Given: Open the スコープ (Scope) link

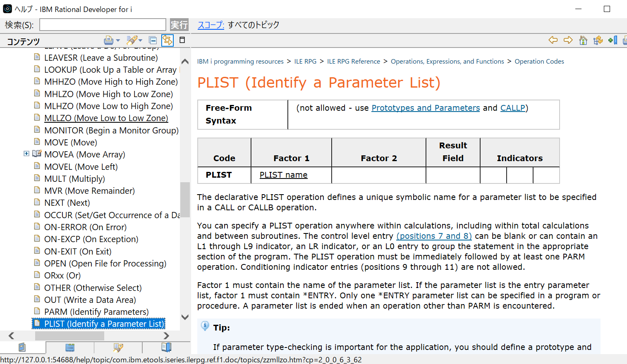Looking at the screenshot, I should (211, 25).
